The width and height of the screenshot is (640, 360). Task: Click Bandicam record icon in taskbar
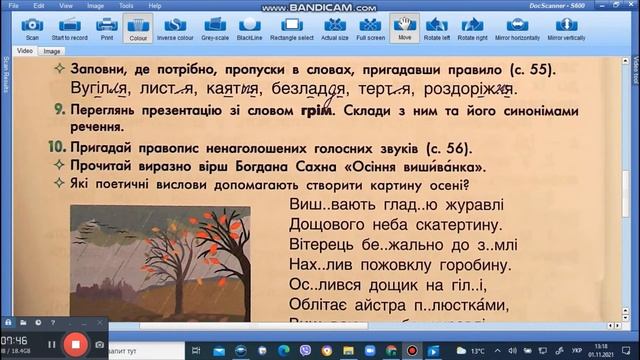(x=412, y=351)
